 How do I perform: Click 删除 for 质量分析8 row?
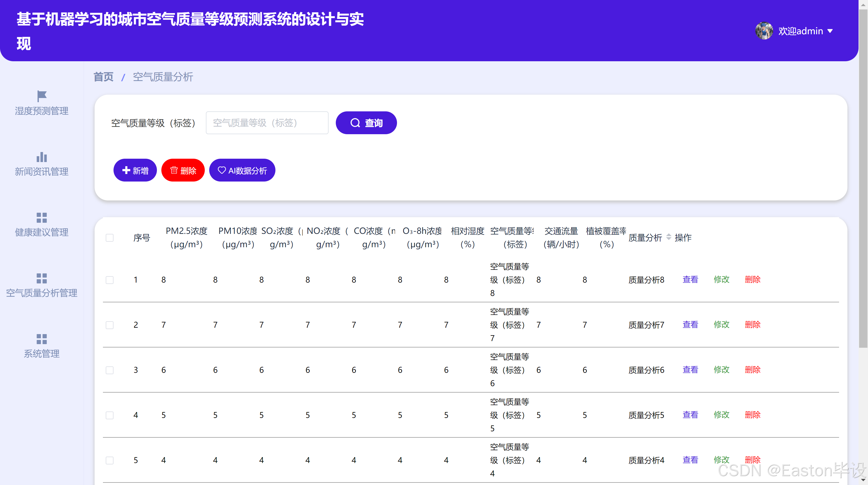[x=753, y=280]
